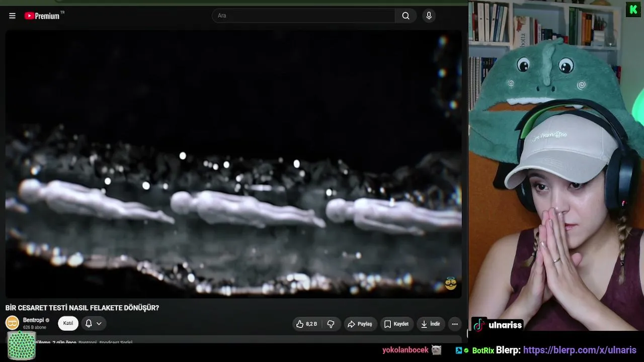Image resolution: width=644 pixels, height=362 pixels.
Task: Like the video with 8,2 B likes
Action: 307,324
